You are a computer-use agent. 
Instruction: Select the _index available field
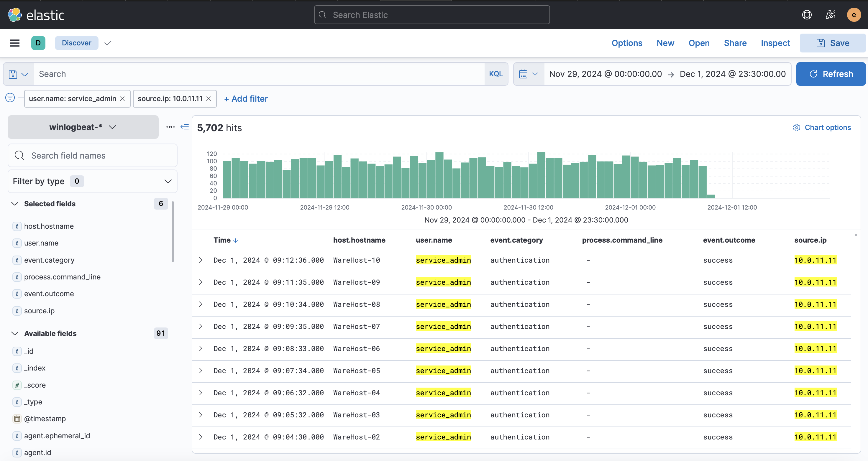(x=35, y=368)
